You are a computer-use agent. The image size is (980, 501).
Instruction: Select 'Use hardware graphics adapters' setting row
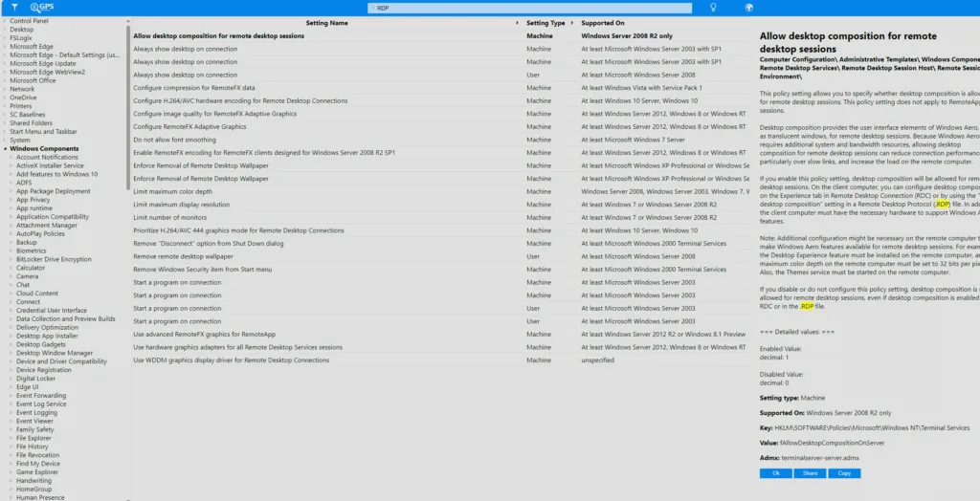pos(440,347)
